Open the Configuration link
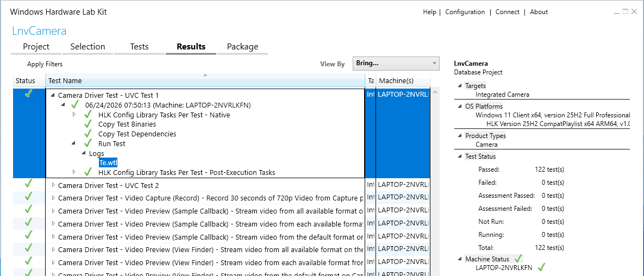 465,12
